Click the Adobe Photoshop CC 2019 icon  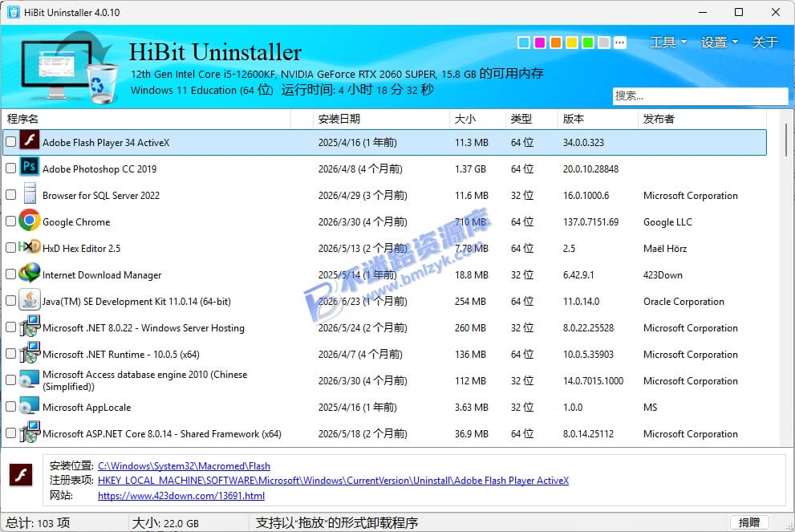point(30,167)
